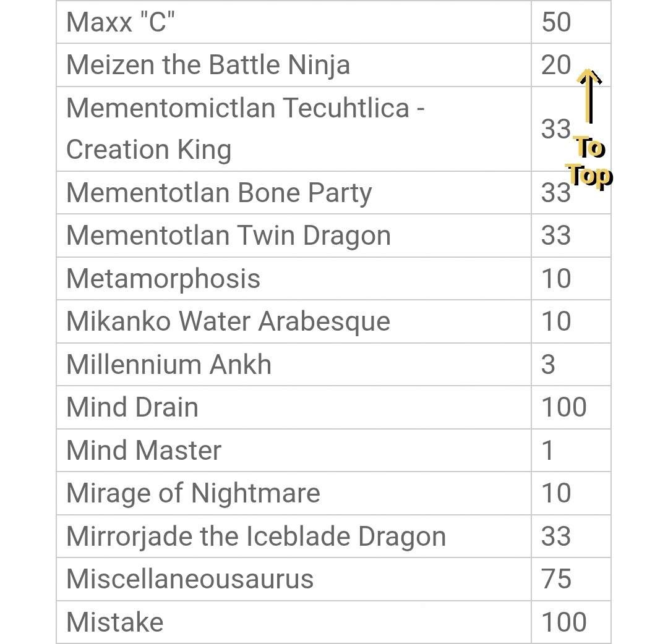Select the Maxx "C" row name
This screenshot has height=644, width=668.
click(x=121, y=22)
